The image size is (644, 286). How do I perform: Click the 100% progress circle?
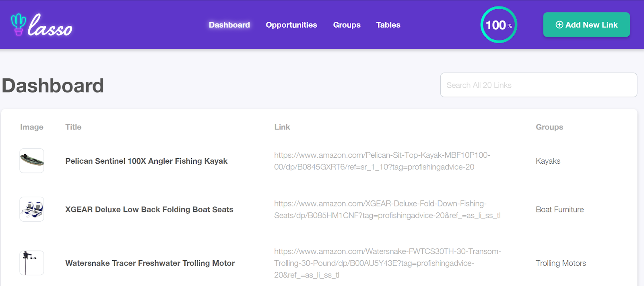(x=499, y=25)
